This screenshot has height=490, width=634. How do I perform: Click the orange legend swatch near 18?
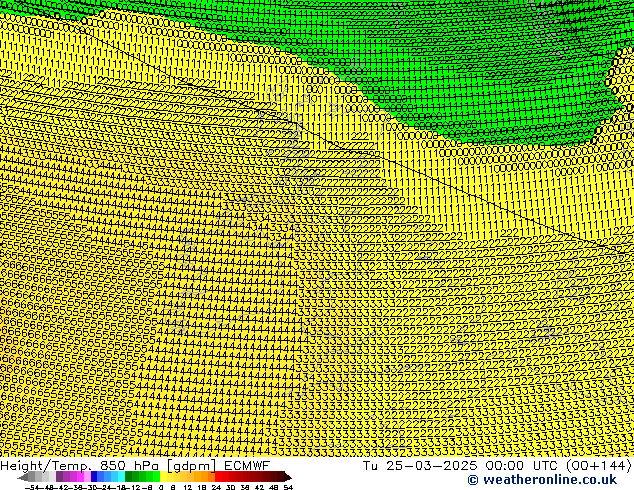tap(204, 477)
